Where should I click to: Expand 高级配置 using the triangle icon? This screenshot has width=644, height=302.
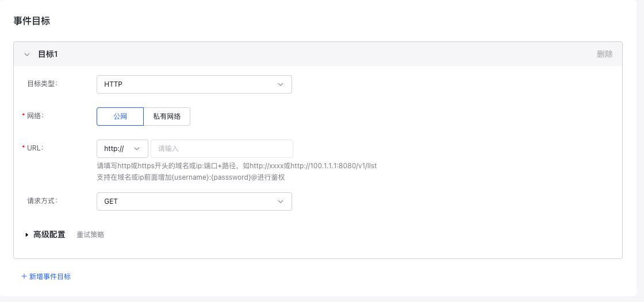click(26, 235)
